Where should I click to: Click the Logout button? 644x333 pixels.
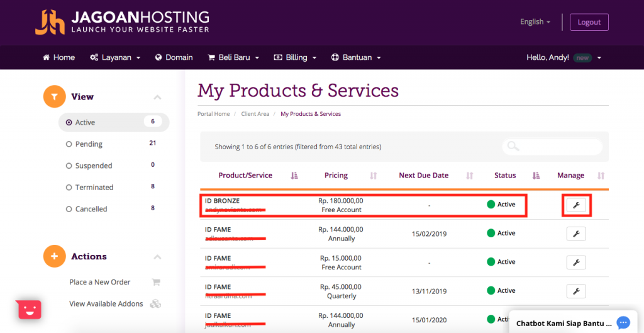coord(589,22)
